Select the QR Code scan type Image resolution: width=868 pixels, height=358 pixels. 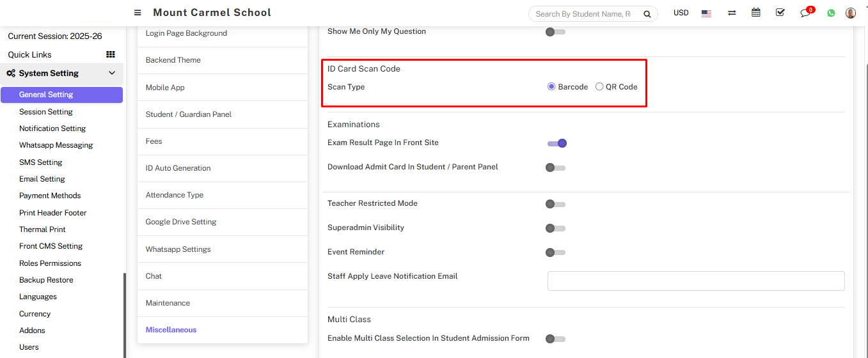point(599,87)
